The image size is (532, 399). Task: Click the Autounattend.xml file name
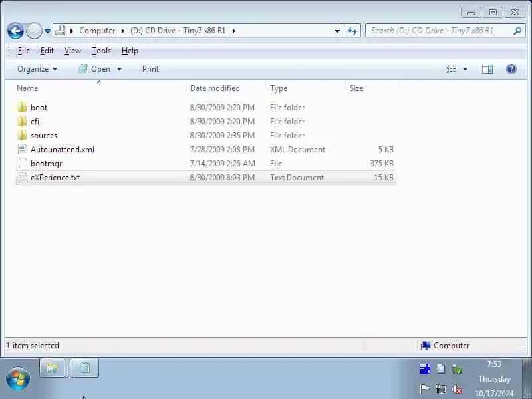coord(63,149)
